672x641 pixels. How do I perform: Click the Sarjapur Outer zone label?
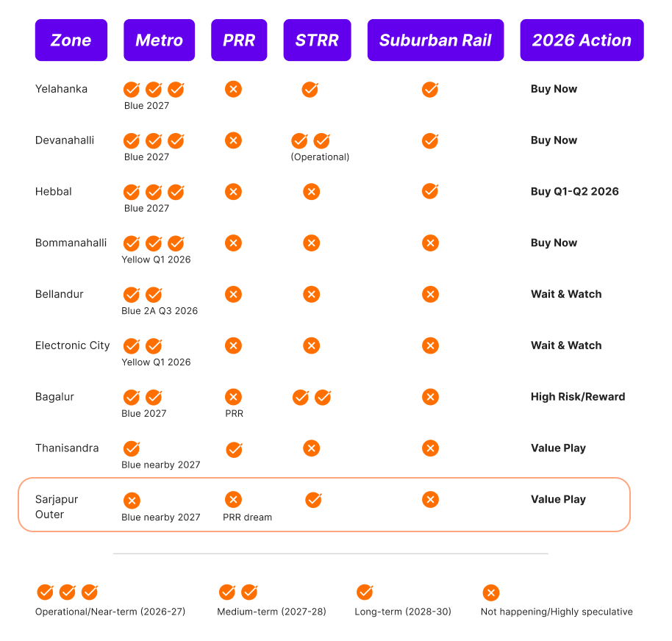[57, 506]
